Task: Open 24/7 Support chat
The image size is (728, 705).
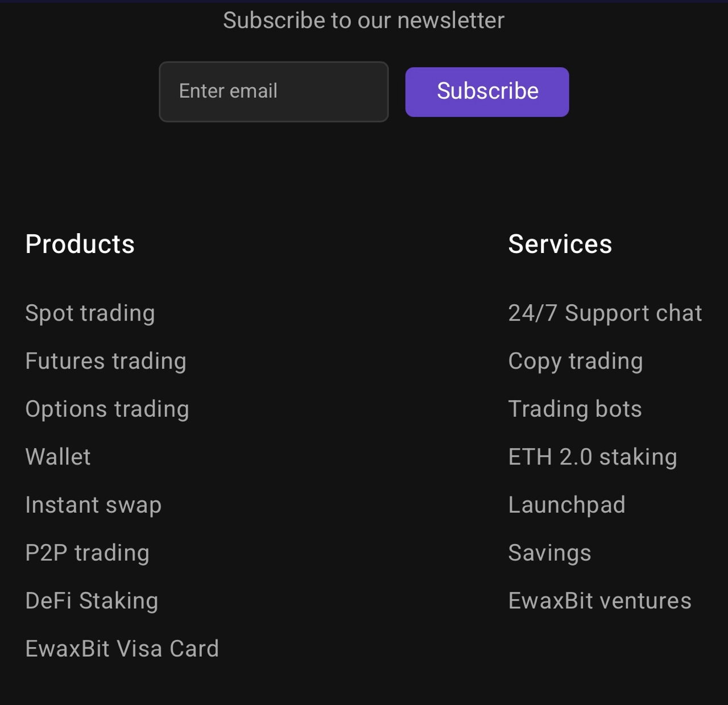Action: point(605,313)
